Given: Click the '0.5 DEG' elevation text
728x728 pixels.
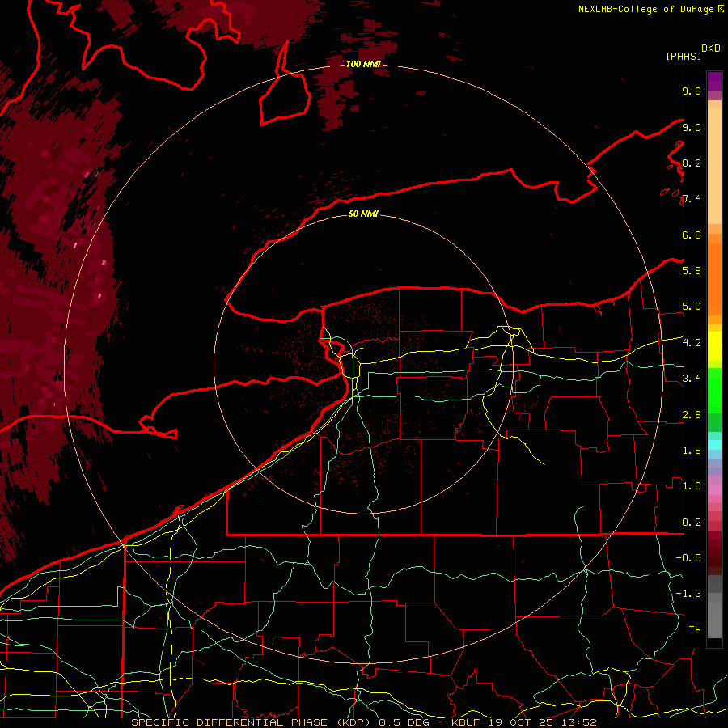Looking at the screenshot, I should pyautogui.click(x=404, y=722).
